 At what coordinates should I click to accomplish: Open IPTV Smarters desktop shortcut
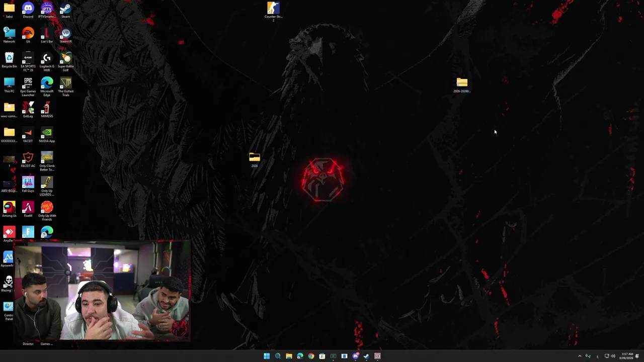[47, 10]
